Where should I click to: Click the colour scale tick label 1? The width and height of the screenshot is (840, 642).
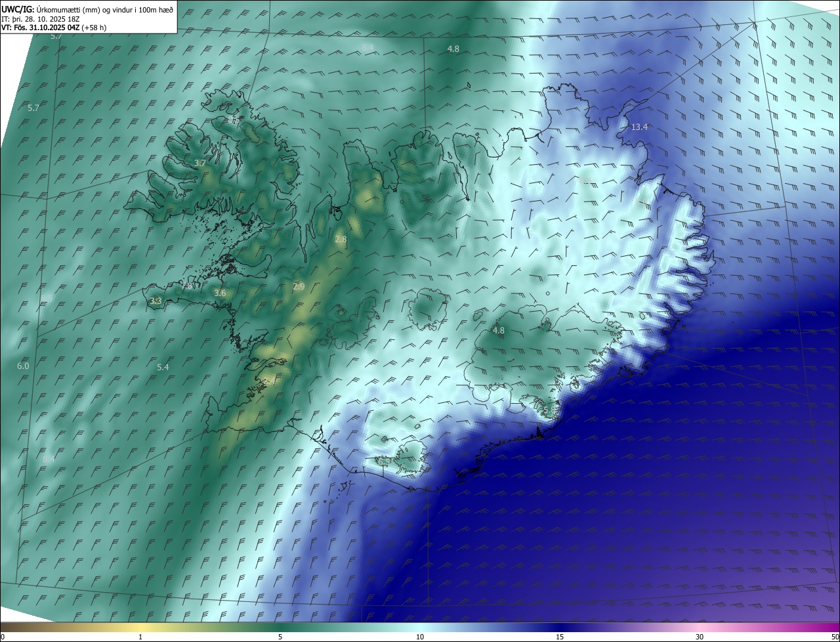pyautogui.click(x=140, y=637)
